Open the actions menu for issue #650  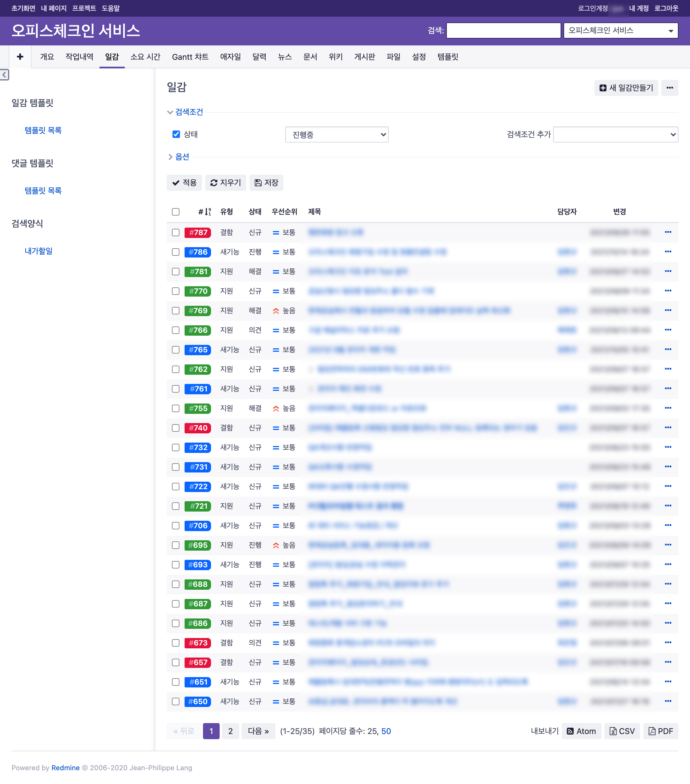point(668,701)
